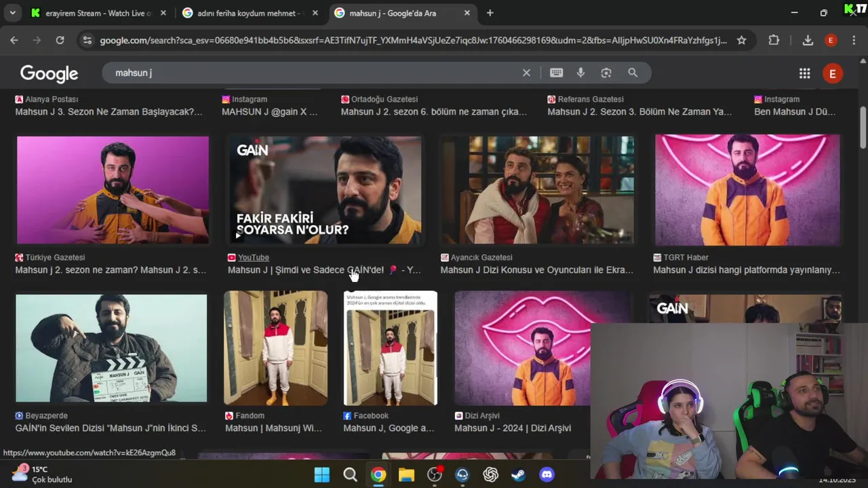The height and width of the screenshot is (488, 868).
Task: Open the Chrome tab search dropdown arrow
Action: [x=12, y=13]
